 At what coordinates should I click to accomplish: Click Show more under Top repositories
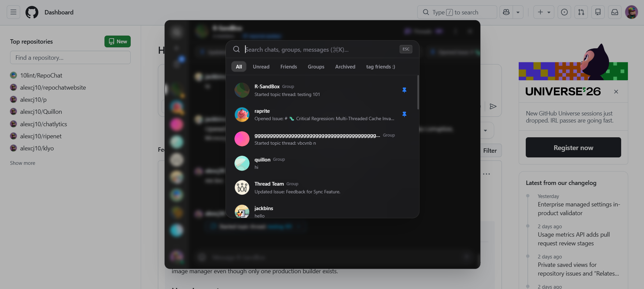[23, 163]
